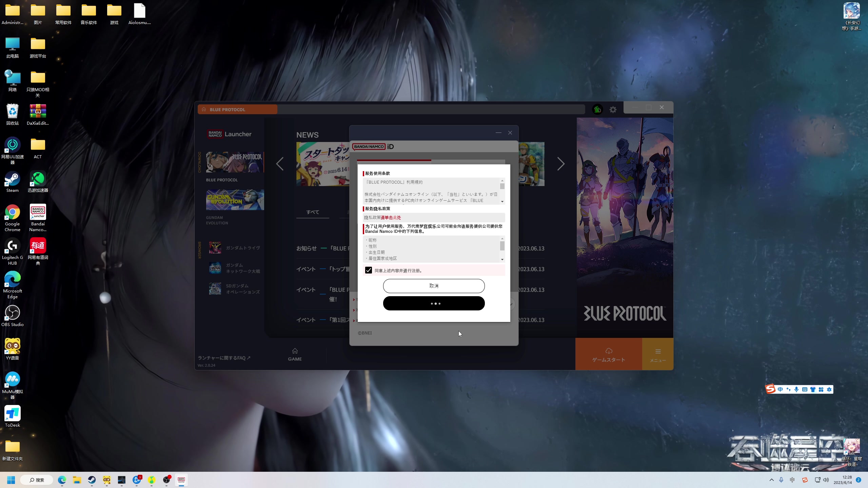Switch to the GAME home tab
Image resolution: width=868 pixels, height=488 pixels.
[295, 354]
